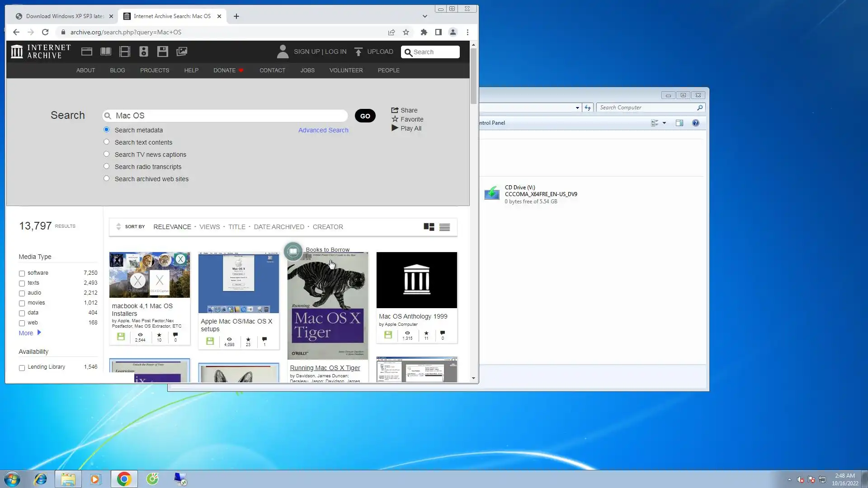Open the Chrome tab search dropdown arrow

click(x=425, y=16)
